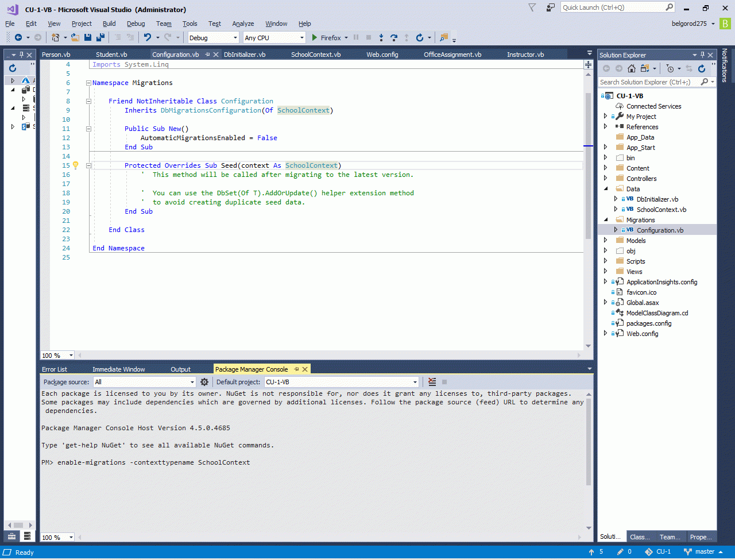
Task: Undo the last edit with the toolbar arrow
Action: [x=148, y=37]
